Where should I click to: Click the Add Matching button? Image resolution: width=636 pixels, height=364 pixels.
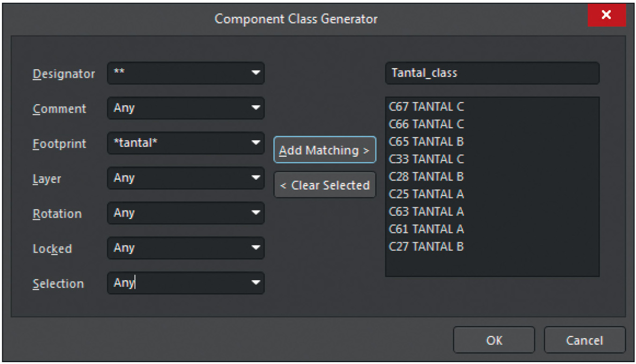[325, 150]
